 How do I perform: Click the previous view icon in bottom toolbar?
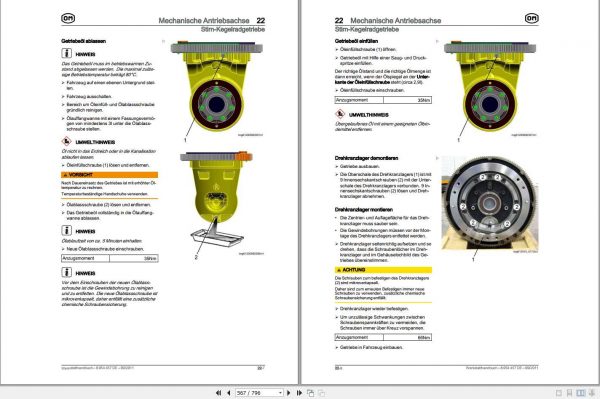click(310, 393)
